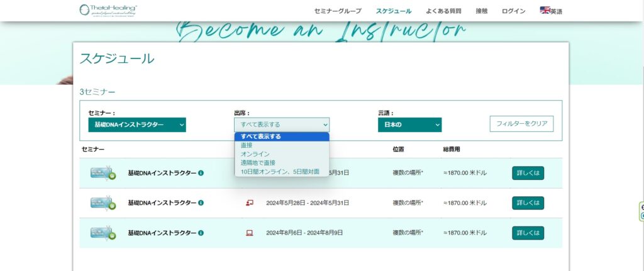Click the seminar badge thumbnail in the topmost row
The height and width of the screenshot is (271, 644).
pos(103,172)
